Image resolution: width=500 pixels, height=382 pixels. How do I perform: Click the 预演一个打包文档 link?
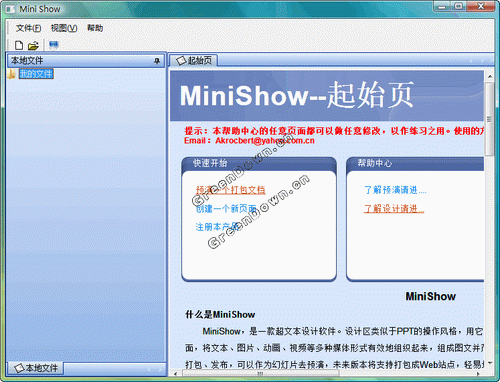[x=230, y=190]
